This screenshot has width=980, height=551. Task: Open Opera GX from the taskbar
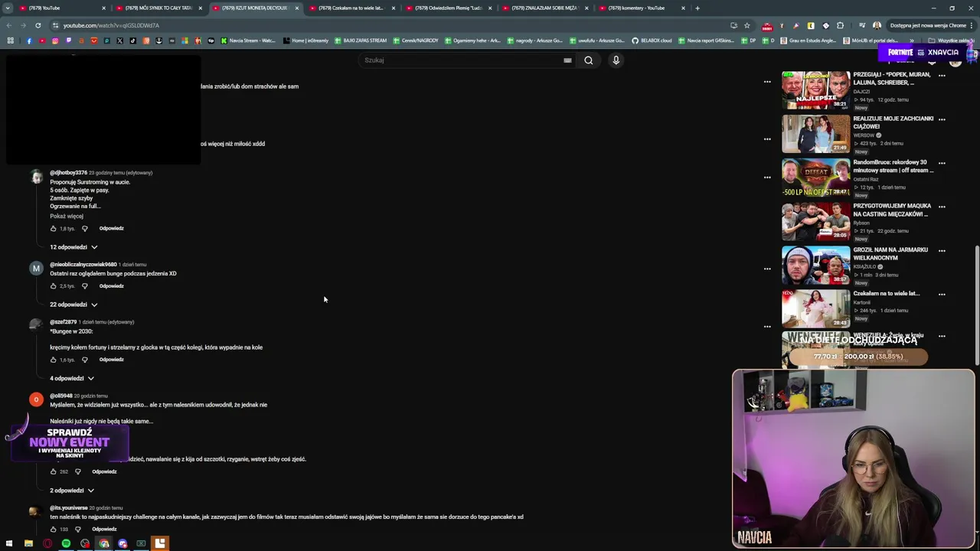pyautogui.click(x=47, y=543)
